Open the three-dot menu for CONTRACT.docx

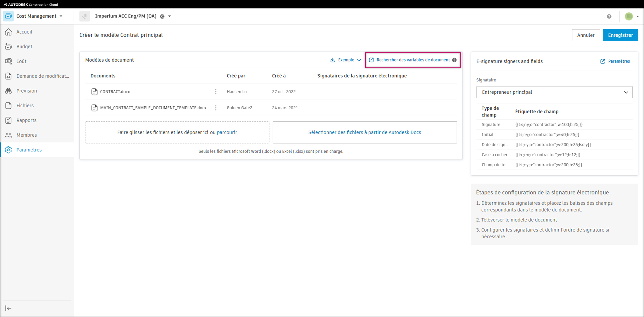216,92
